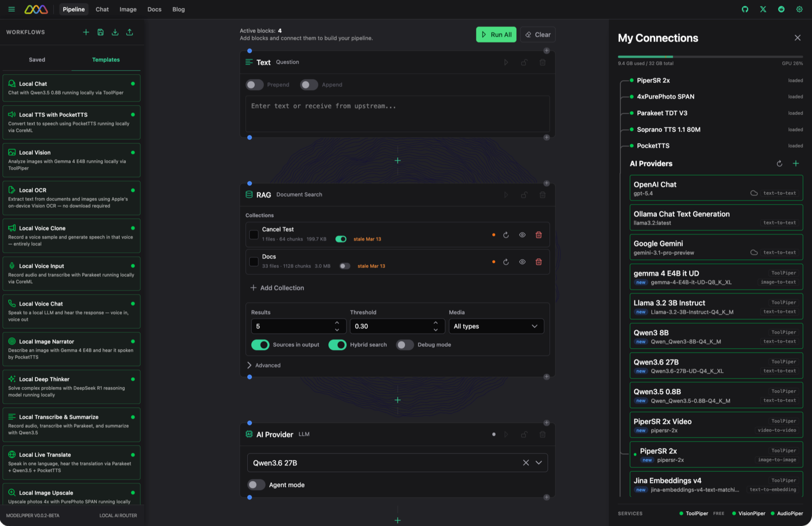
Task: Turn off Hybrid search
Action: tap(337, 344)
